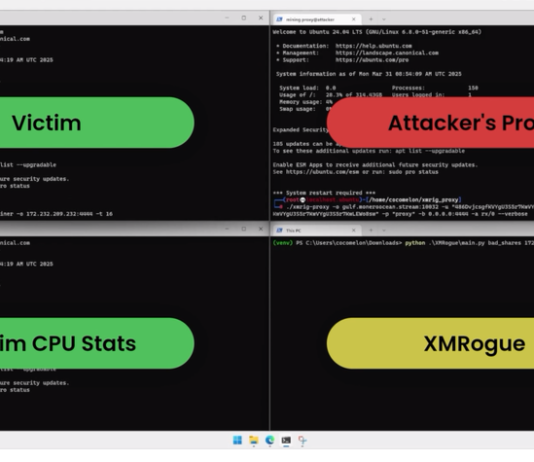Viewport: 534px width, 462px height.
Task: Add a new tab in attacker terminal window
Action: (x=371, y=19)
